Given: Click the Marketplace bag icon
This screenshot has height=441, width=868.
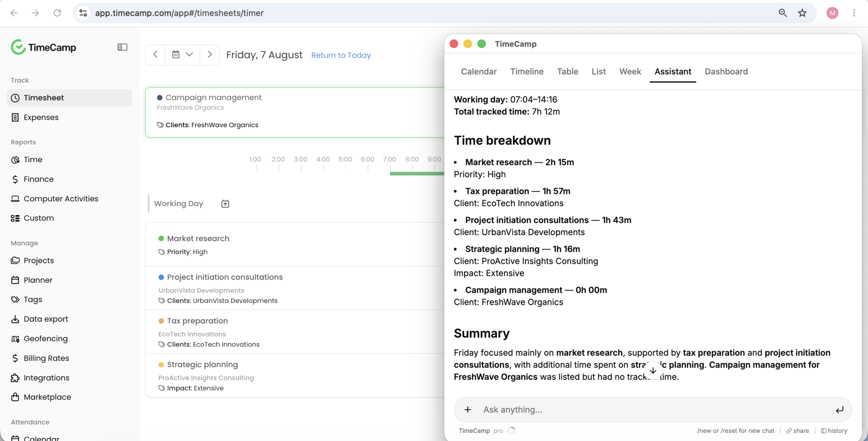Looking at the screenshot, I should pyautogui.click(x=15, y=397).
